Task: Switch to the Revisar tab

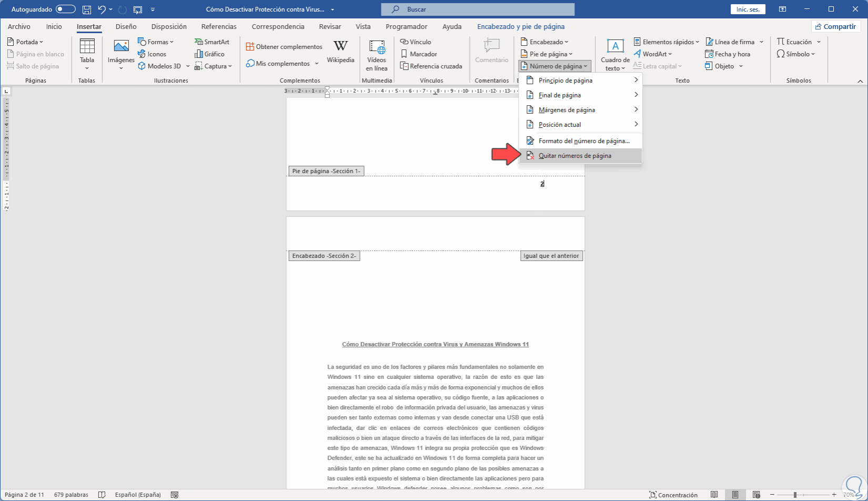Action: (330, 26)
